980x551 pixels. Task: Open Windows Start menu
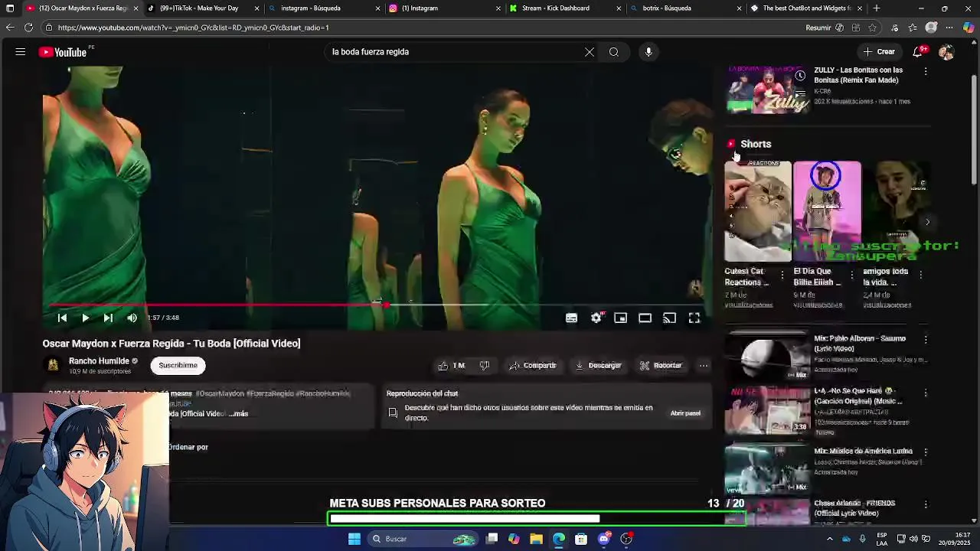pyautogui.click(x=354, y=539)
